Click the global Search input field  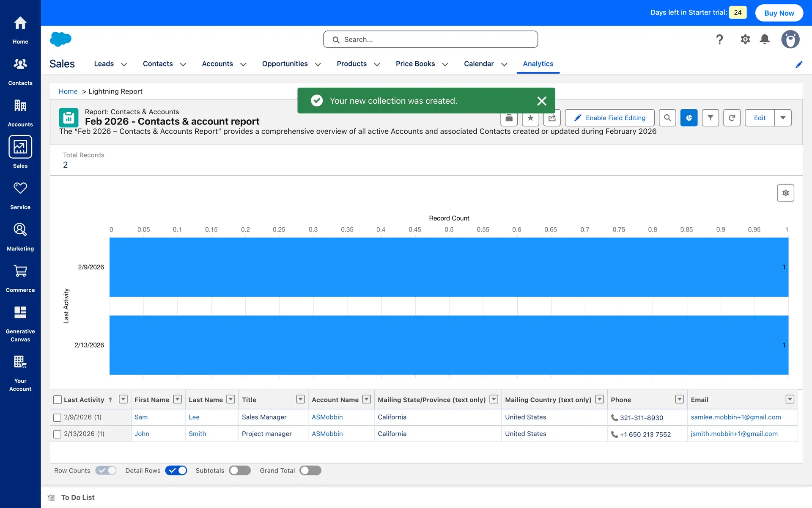click(x=431, y=39)
